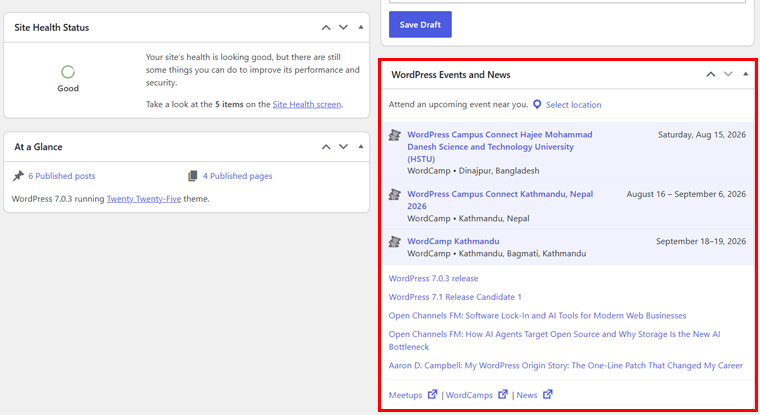The width and height of the screenshot is (760, 415).
Task: Open WordPress 7.0.3 release news
Action: tap(433, 278)
